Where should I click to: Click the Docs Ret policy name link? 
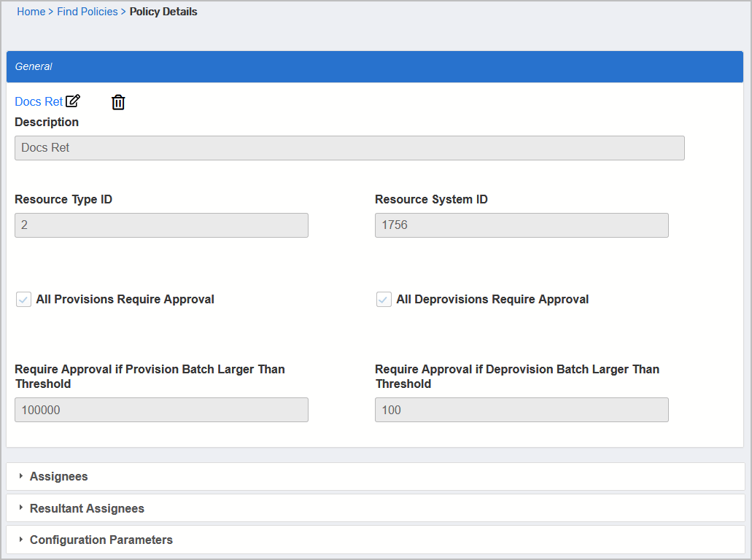click(x=39, y=101)
